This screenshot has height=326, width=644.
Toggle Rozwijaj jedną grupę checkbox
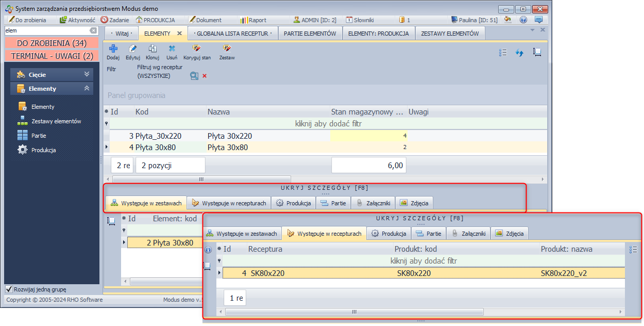9,289
